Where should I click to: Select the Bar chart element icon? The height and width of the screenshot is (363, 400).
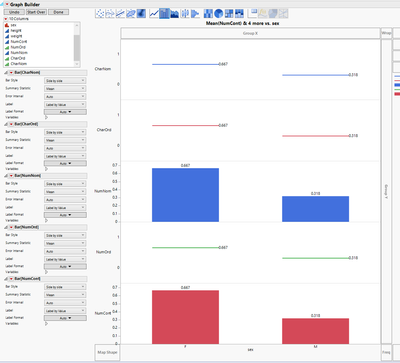point(164,14)
